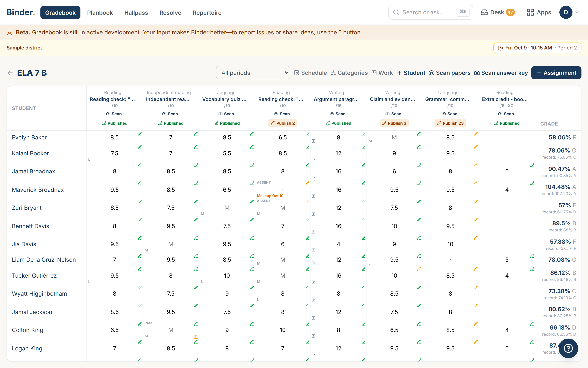Click the user avatar D
Viewport: 588px width, 368px height.
pyautogui.click(x=566, y=12)
